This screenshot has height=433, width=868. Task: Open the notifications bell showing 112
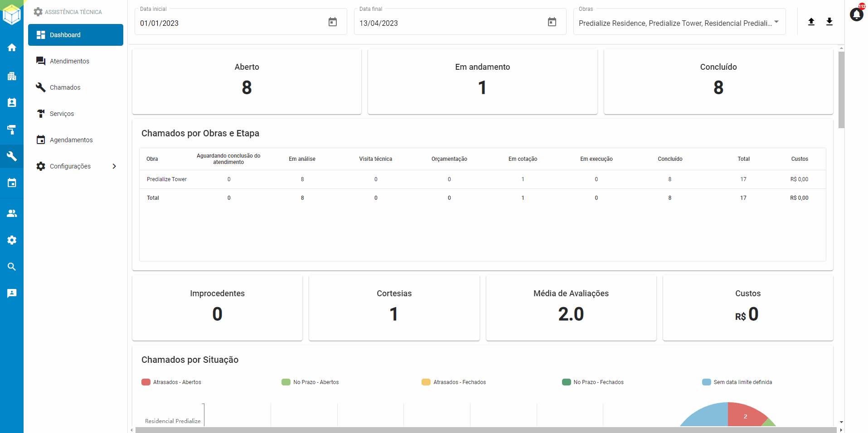856,14
